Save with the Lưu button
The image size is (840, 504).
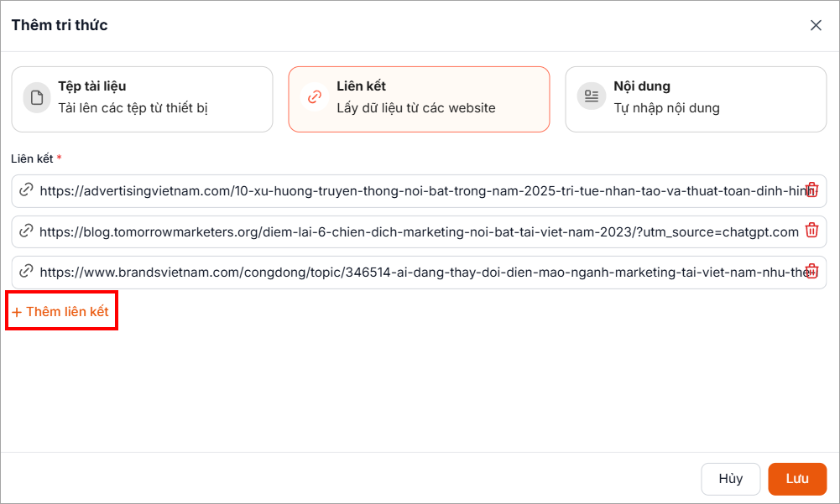pos(796,479)
